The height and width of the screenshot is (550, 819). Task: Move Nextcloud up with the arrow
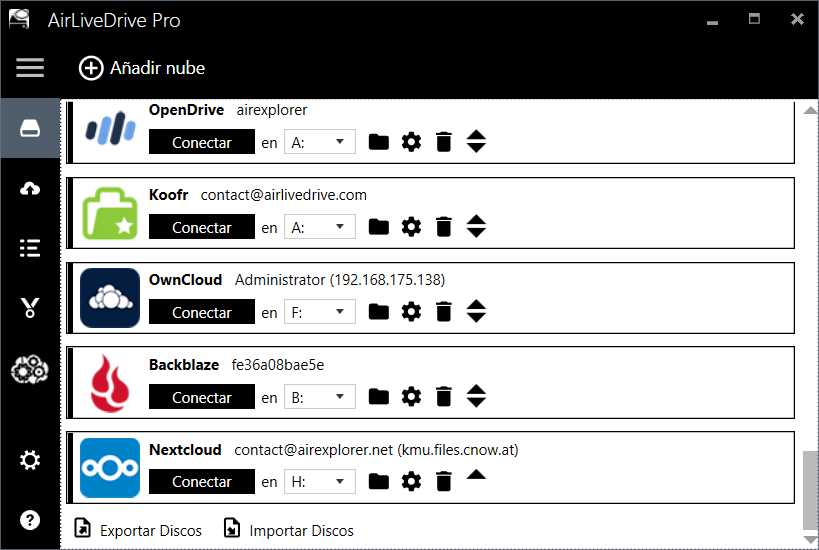pyautogui.click(x=476, y=475)
